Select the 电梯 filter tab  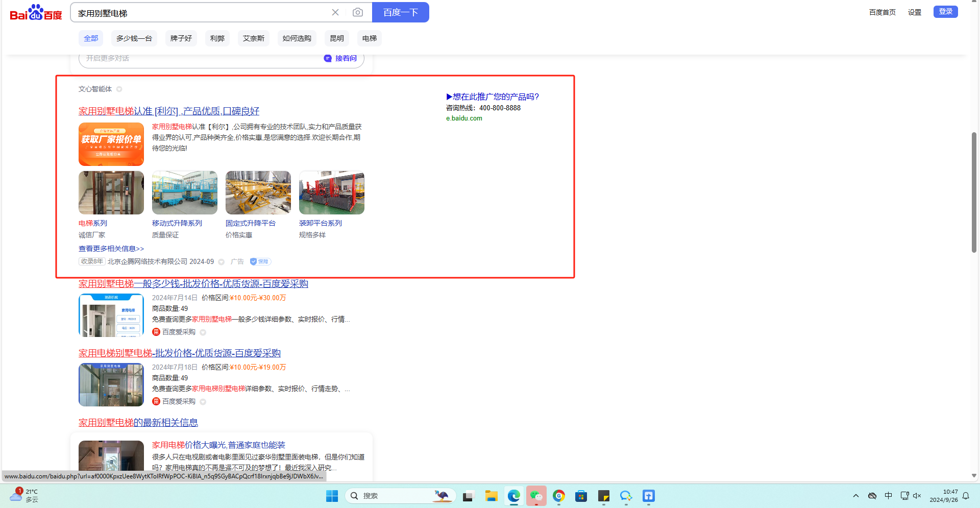(370, 38)
